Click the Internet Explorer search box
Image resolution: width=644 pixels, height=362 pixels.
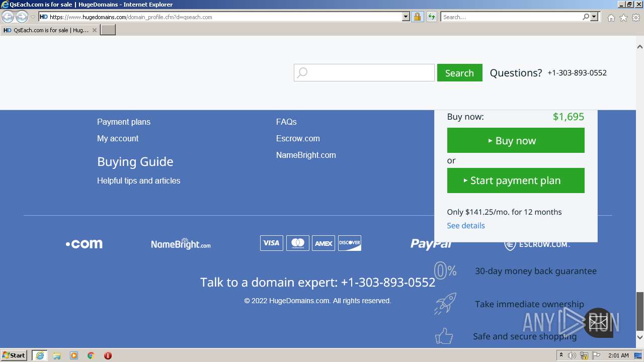tap(511, 17)
